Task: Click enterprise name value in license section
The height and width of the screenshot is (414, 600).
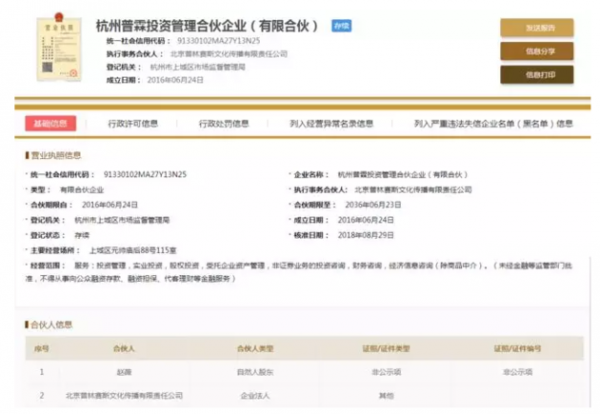Action: 403,174
